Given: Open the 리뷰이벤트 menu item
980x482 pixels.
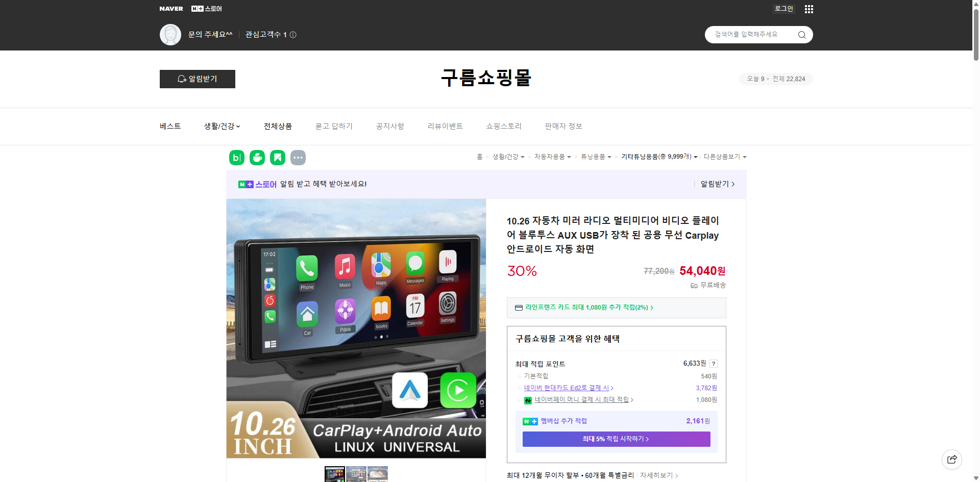Looking at the screenshot, I should (445, 126).
